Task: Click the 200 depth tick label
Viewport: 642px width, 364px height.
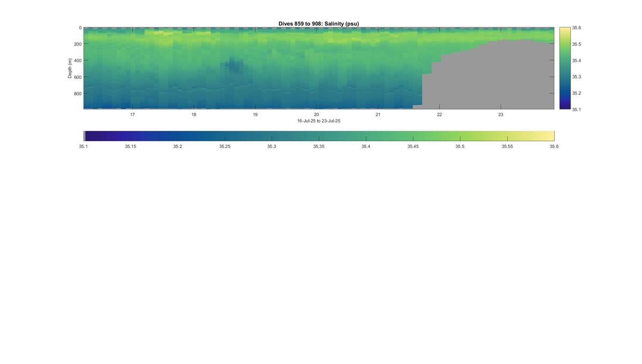Action: click(77, 44)
